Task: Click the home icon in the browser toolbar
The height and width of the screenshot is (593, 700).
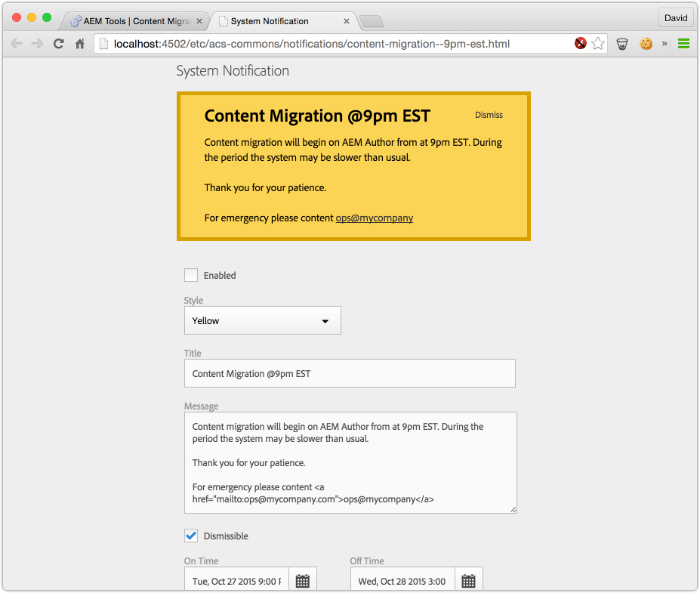Action: tap(80, 44)
